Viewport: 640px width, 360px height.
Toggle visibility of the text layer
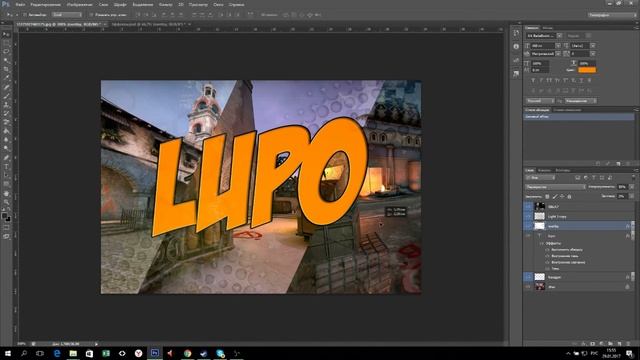(x=528, y=236)
